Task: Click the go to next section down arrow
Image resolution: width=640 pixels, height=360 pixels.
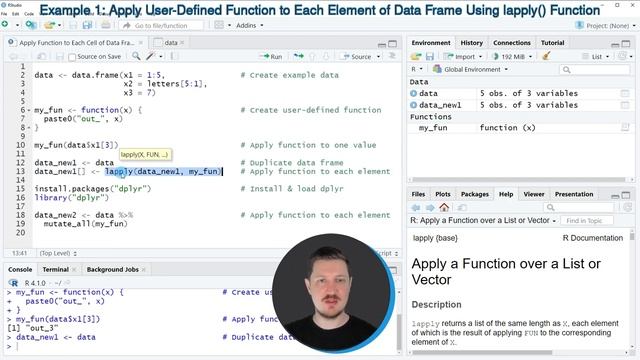Action: point(326,56)
